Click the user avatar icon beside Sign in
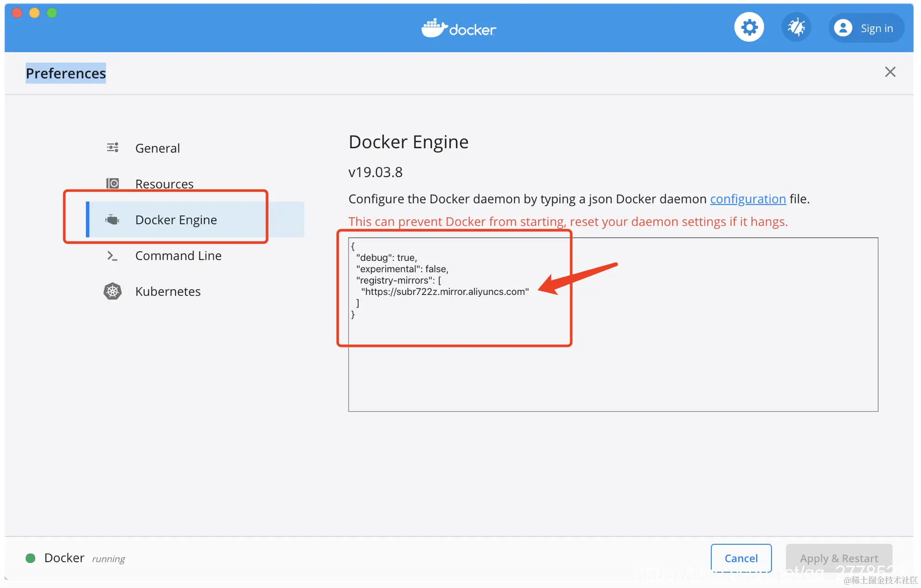Screen dimensions: 921x588 point(843,28)
